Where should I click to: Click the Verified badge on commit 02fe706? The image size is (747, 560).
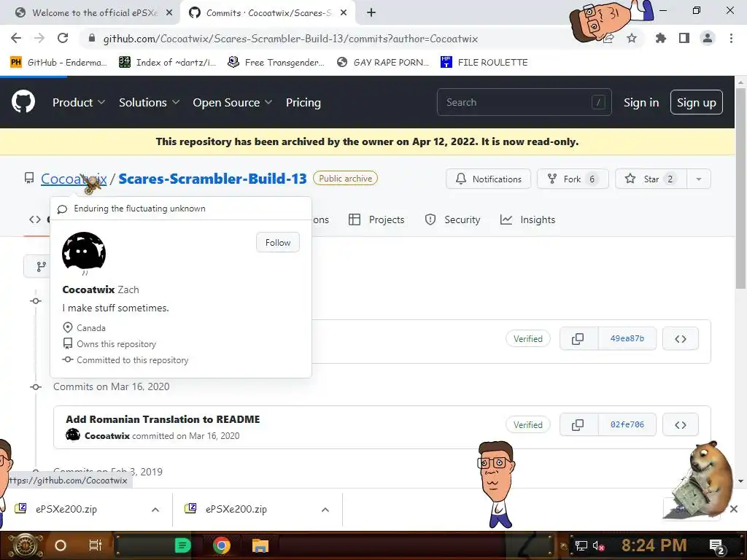[528, 424]
